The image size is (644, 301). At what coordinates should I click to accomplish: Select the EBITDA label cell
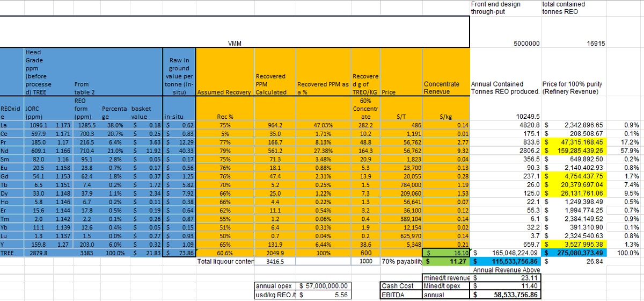tap(393, 295)
